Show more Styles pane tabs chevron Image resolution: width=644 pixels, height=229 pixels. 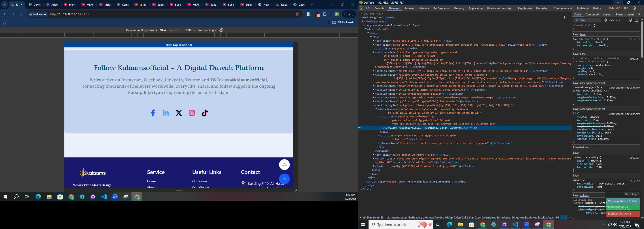tap(639, 14)
